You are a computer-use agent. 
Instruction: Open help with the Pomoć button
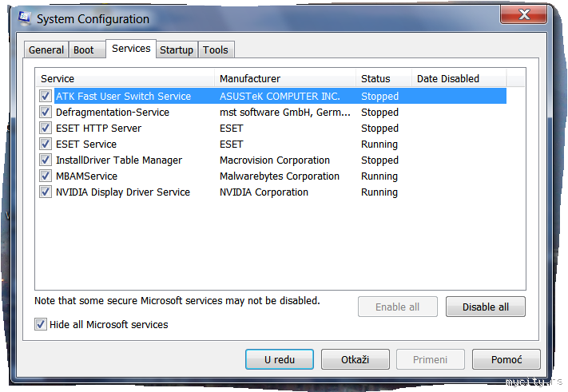(506, 360)
